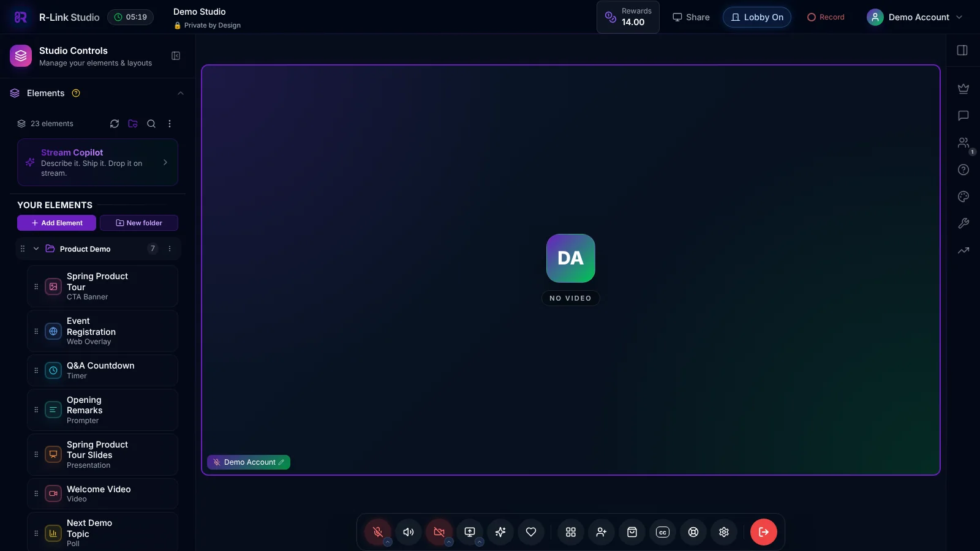The height and width of the screenshot is (551, 980).
Task: Click the red leave studio button
Action: [764, 532]
